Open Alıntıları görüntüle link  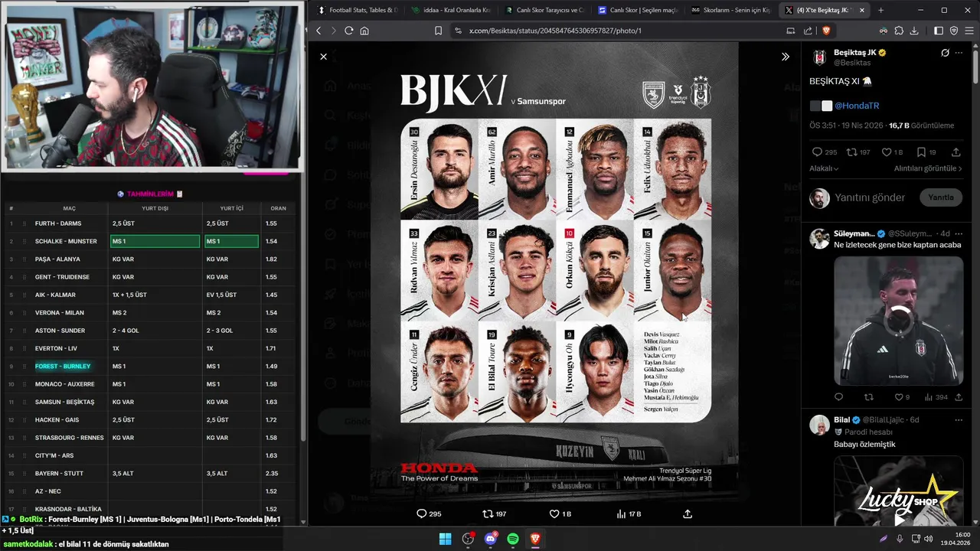pos(929,168)
